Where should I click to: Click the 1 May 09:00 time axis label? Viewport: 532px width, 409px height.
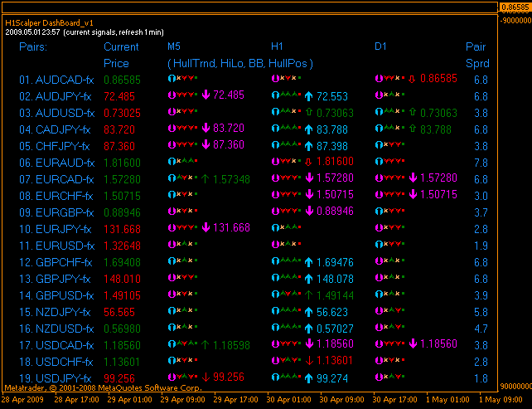pos(501,400)
